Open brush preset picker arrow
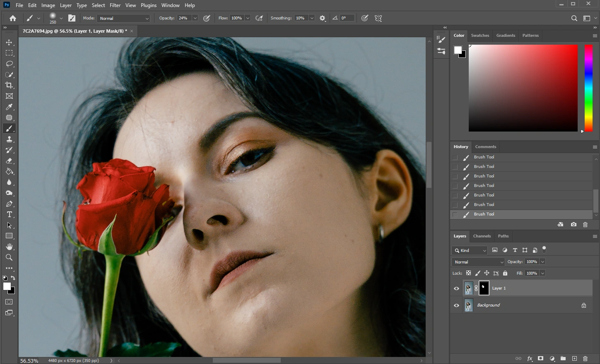Screen dimensions: 600x364 tap(61, 18)
